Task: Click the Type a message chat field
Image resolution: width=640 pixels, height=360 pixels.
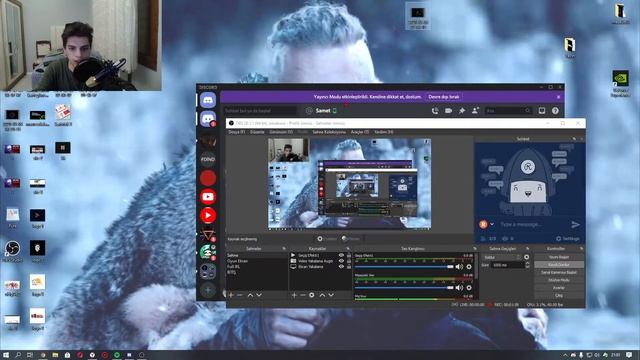Action: click(x=533, y=224)
